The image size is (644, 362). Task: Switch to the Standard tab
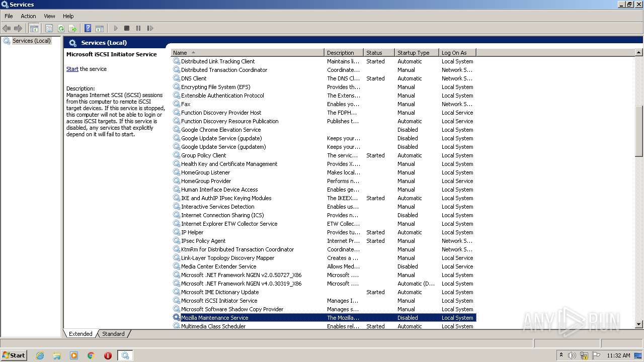point(113,334)
